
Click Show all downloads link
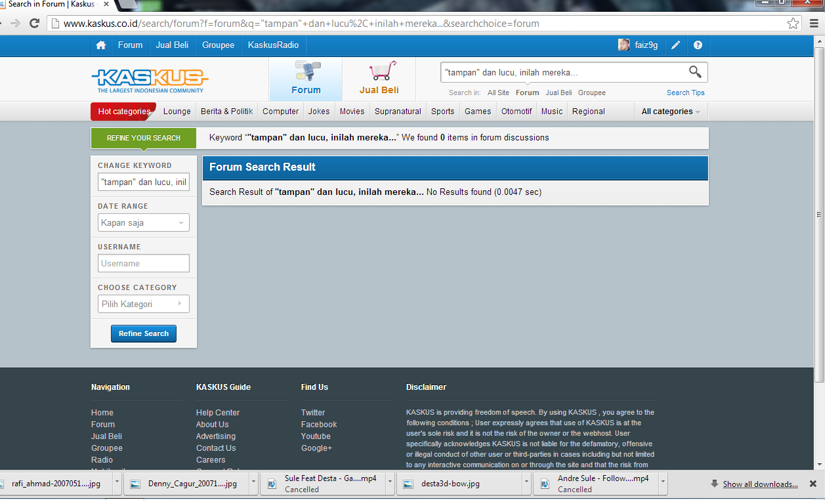(x=760, y=484)
